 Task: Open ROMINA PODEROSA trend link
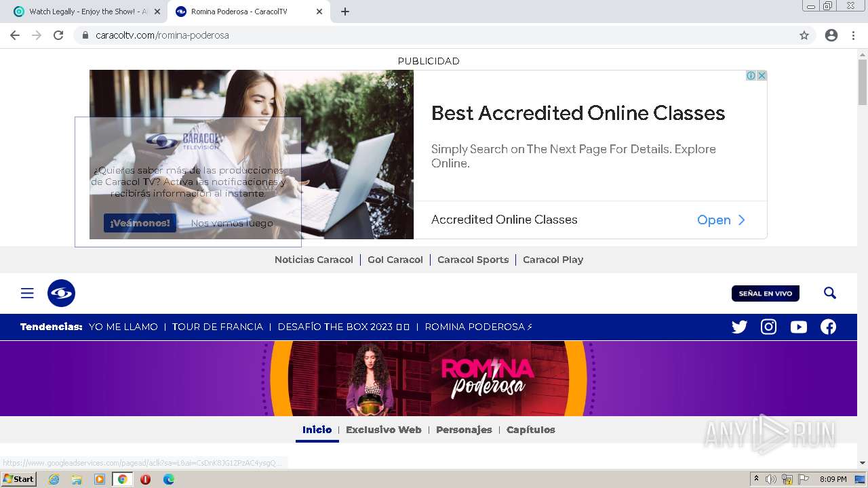pos(479,327)
